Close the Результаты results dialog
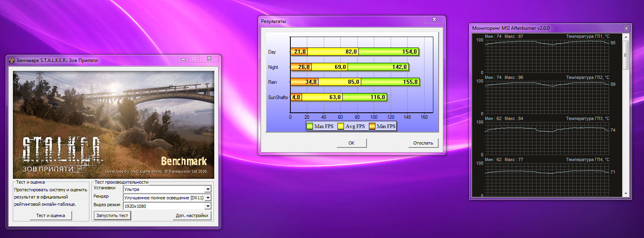Viewport: 644px width, 238px height. click(x=434, y=19)
